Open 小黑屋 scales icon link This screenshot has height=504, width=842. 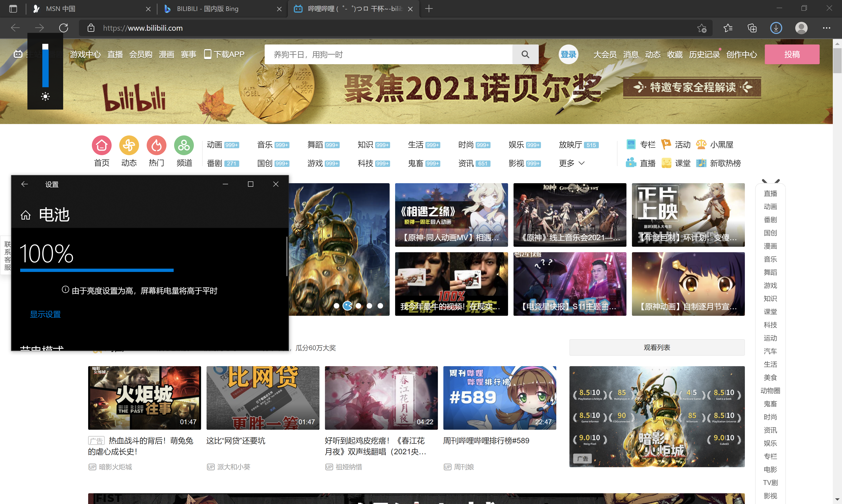715,145
